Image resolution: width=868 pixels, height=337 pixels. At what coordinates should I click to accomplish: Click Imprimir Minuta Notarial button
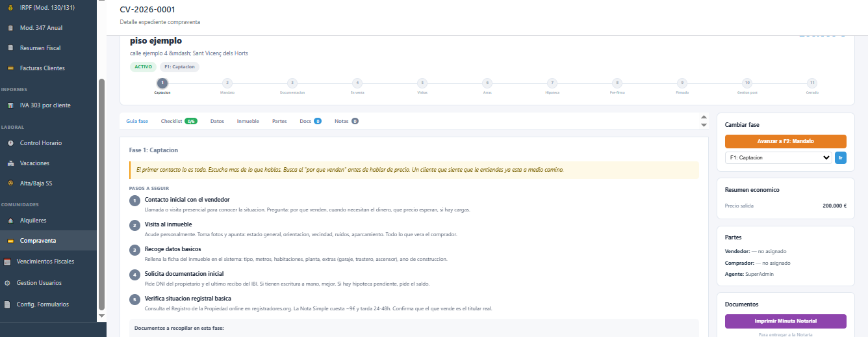click(785, 321)
